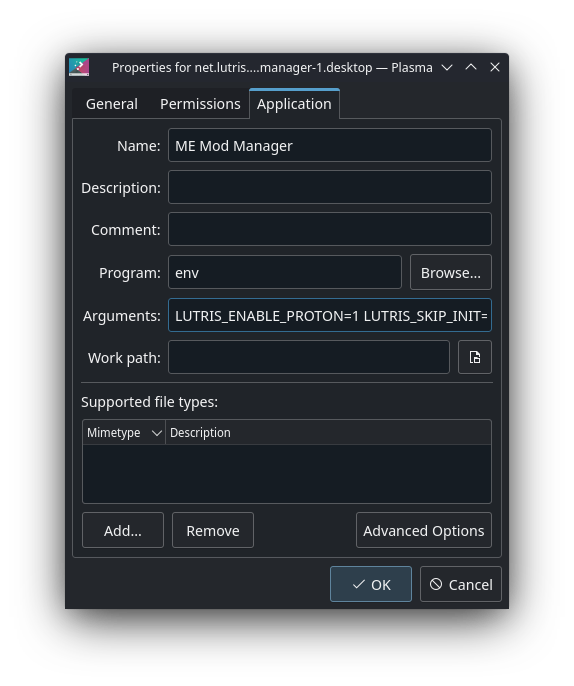Image resolution: width=574 pixels, height=686 pixels.
Task: Remove the selected file type
Action: click(x=213, y=530)
